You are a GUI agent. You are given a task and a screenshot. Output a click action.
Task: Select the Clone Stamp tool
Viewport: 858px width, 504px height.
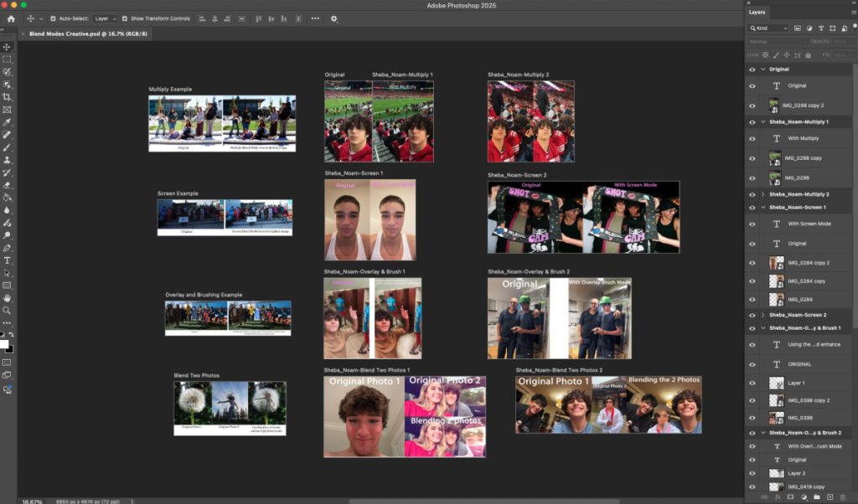(7, 160)
